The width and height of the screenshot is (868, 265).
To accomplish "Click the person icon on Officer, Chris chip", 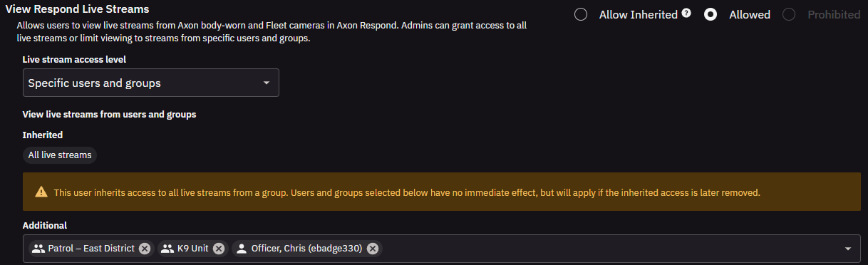I will coord(242,249).
